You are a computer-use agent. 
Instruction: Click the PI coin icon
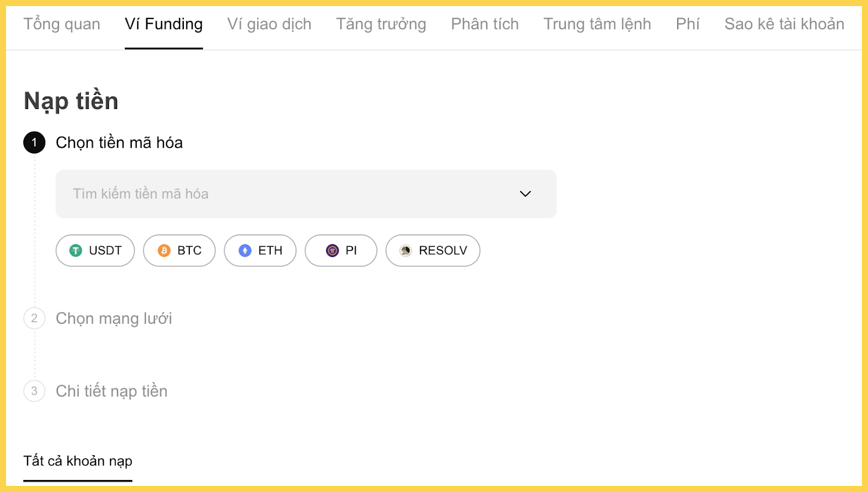[332, 251]
